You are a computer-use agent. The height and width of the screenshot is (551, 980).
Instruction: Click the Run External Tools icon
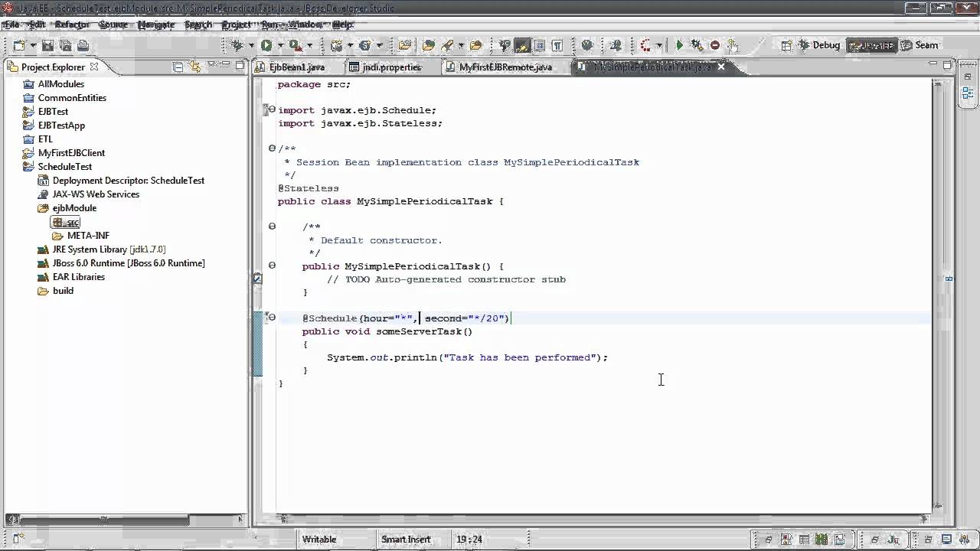(x=295, y=46)
